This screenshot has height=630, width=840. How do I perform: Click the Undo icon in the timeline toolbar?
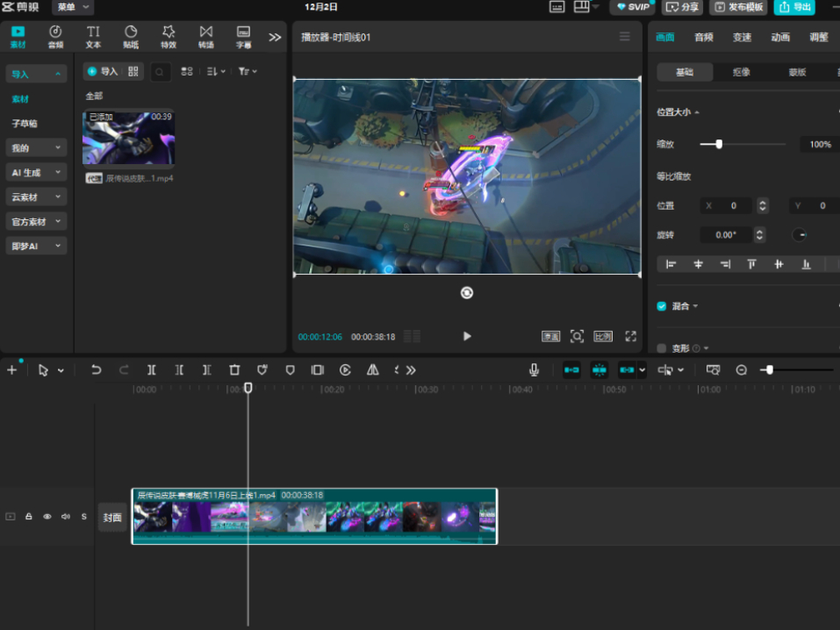(97, 369)
